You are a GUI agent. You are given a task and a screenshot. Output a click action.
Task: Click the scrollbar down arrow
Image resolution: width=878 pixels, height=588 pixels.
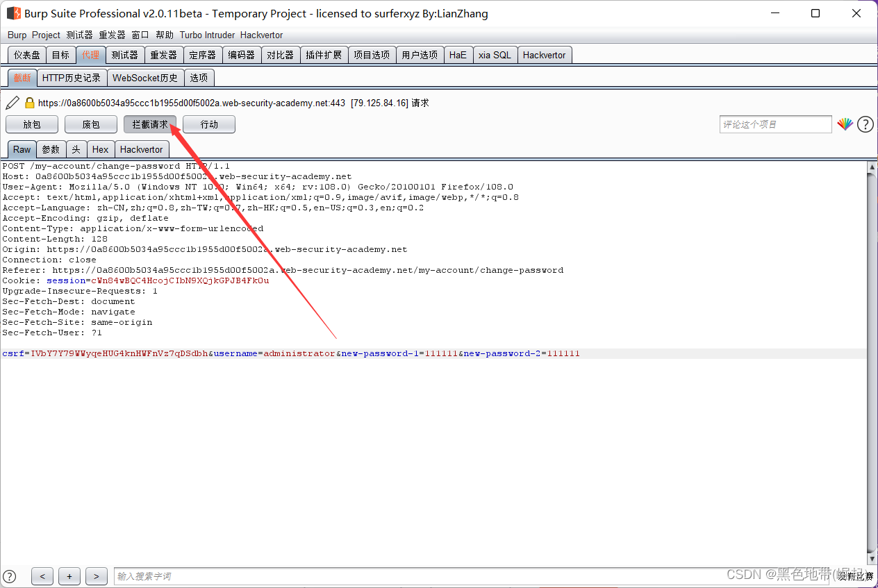872,559
